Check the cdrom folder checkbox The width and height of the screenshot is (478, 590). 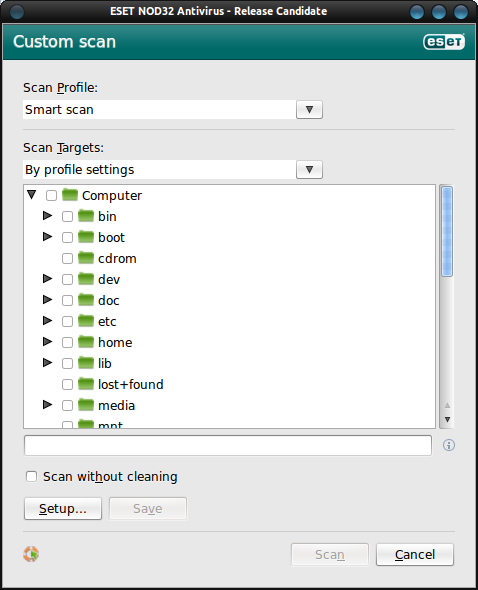(x=67, y=259)
